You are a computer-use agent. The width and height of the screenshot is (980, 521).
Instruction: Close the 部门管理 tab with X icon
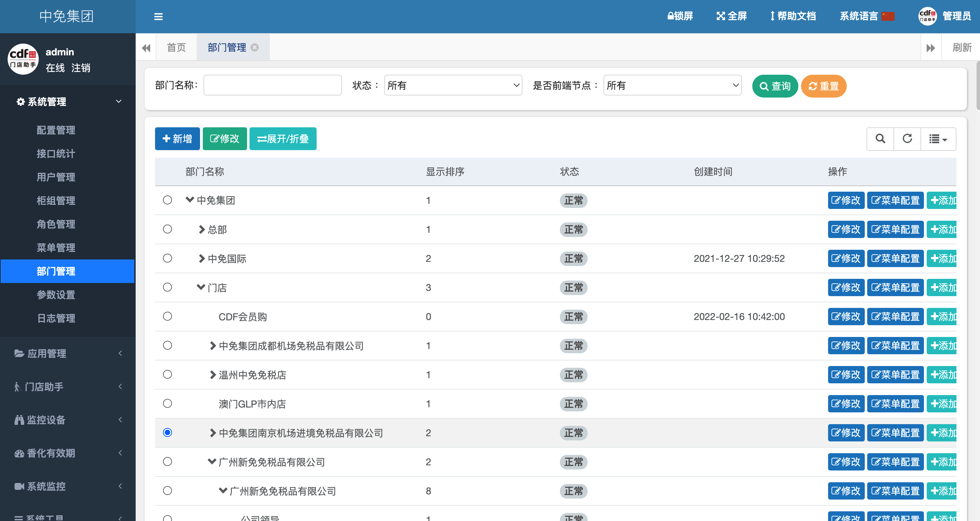255,47
